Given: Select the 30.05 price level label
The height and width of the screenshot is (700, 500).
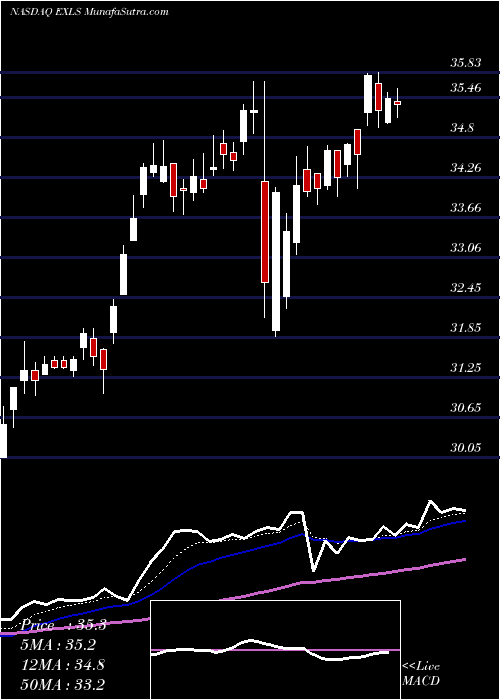Looking at the screenshot, I should coord(466,448).
